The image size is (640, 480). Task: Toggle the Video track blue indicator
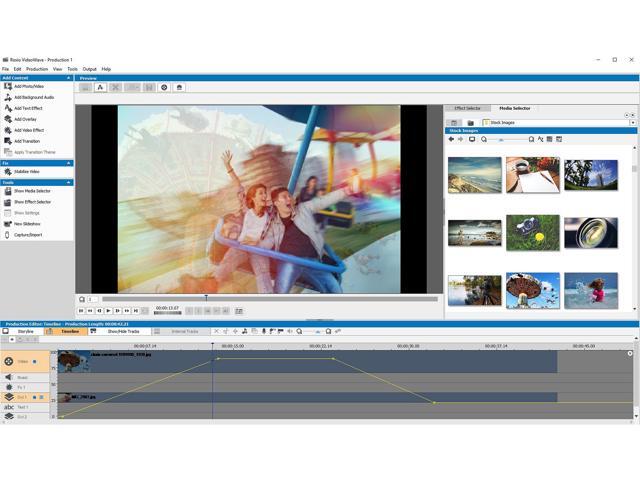tap(34, 361)
